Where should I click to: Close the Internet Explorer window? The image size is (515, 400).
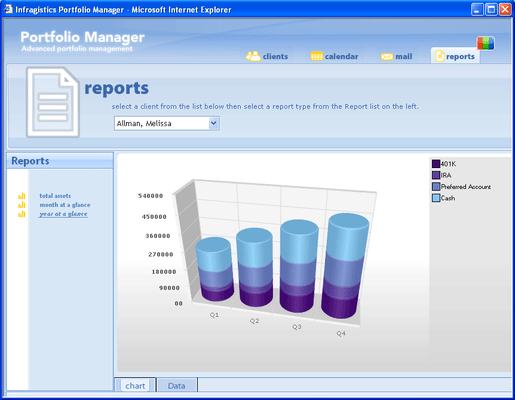pos(505,9)
